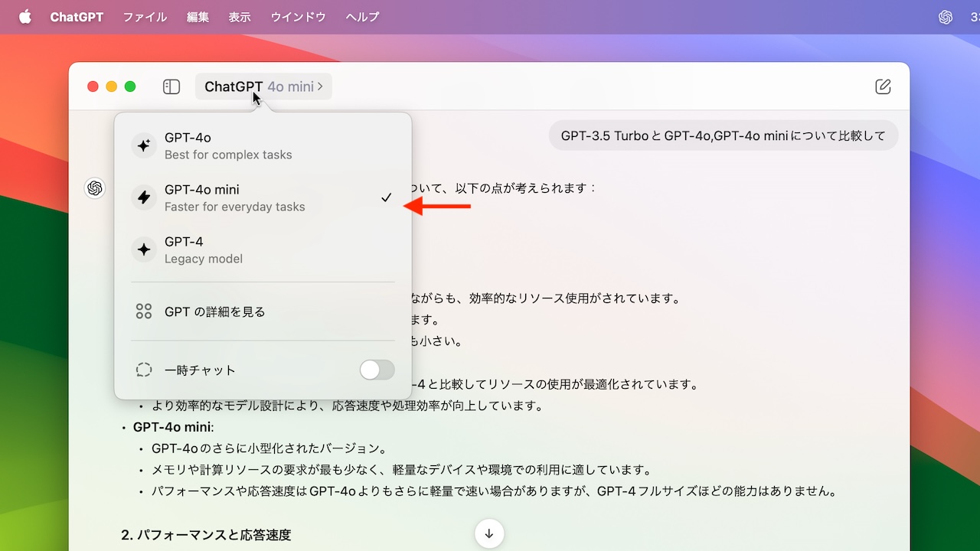This screenshot has width=980, height=551.
Task: Open the ChatGPT 4o mini model selector
Action: tap(263, 86)
